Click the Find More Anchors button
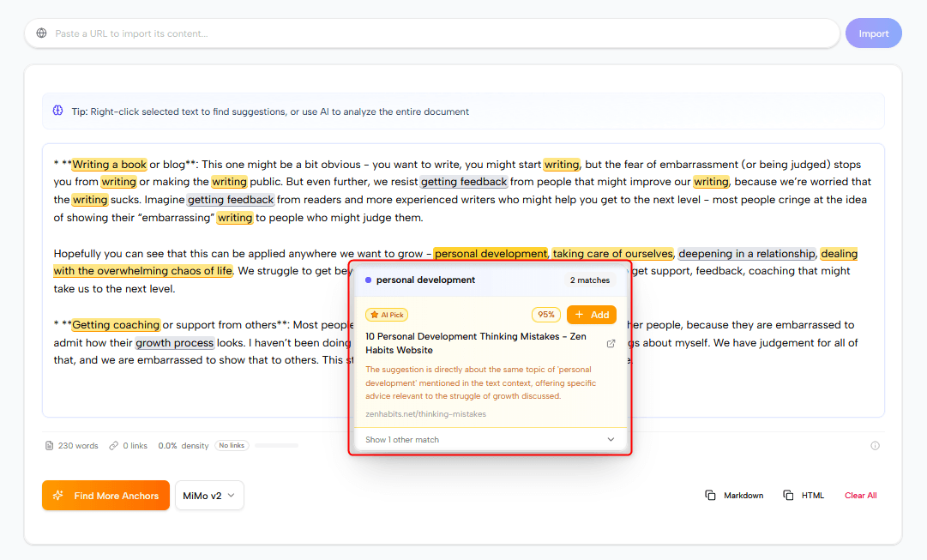 105,495
